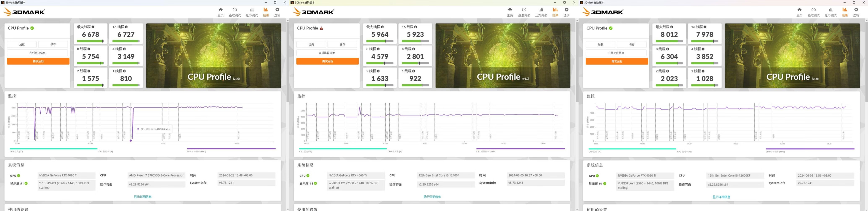This screenshot has height=211, width=868.
Task: Switch to 结果 tab in i5-12600KF window
Action: (845, 12)
